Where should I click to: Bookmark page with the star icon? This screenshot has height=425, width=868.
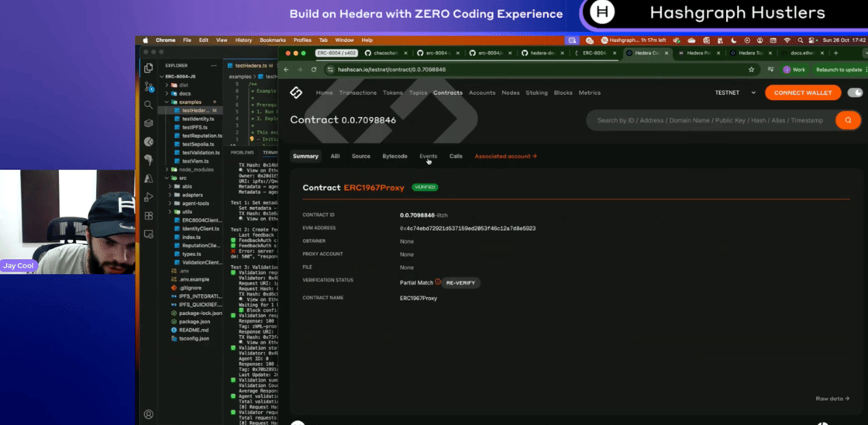[x=751, y=70]
